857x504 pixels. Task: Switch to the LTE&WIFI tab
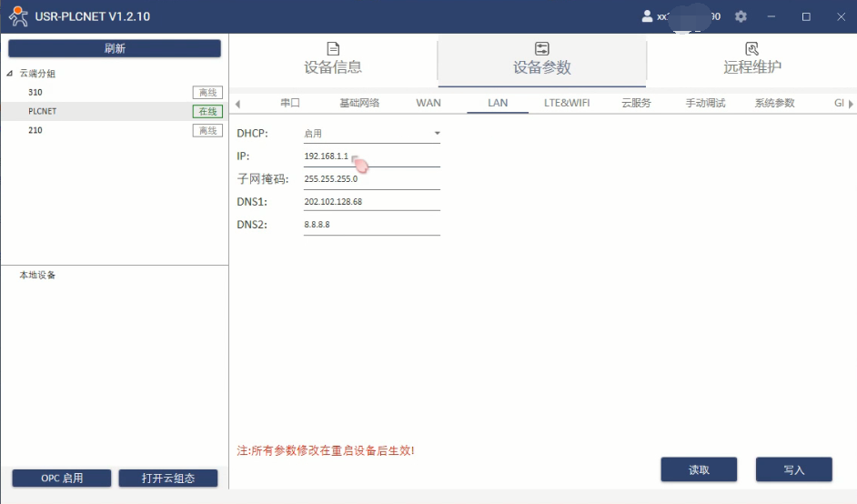(567, 103)
